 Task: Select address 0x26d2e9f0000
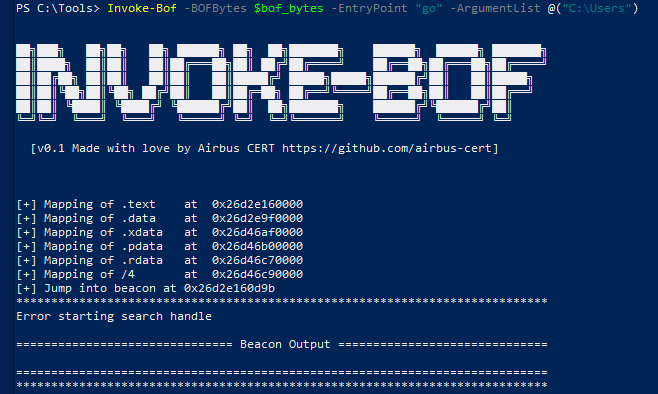pyautogui.click(x=257, y=218)
